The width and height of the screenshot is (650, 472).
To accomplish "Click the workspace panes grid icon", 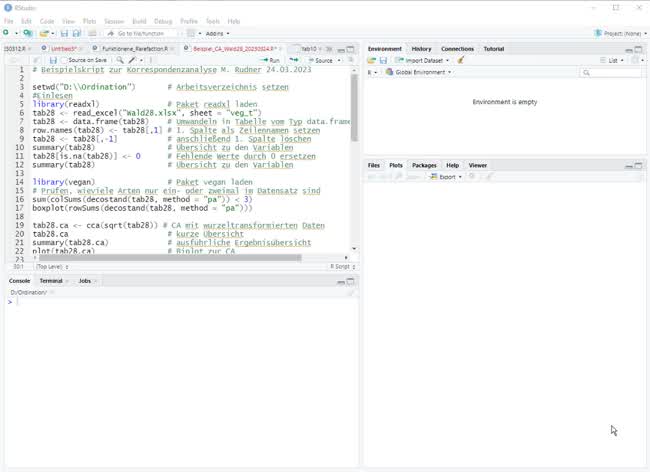I will coord(191,33).
